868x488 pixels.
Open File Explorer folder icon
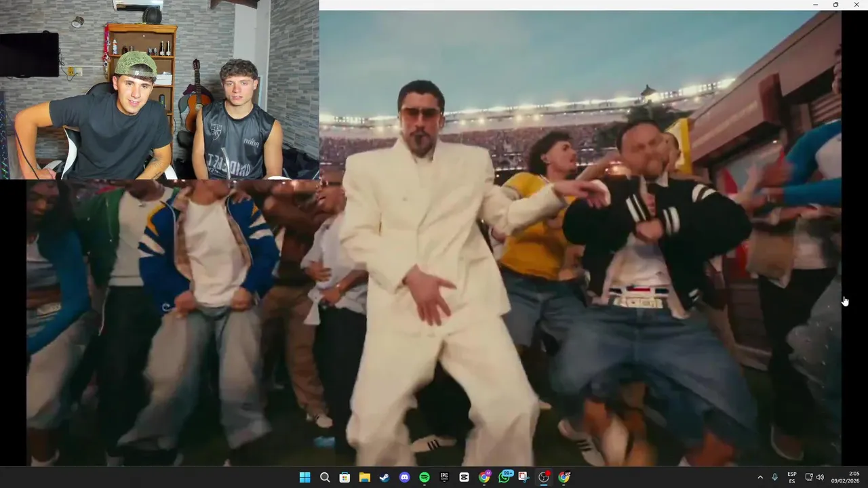click(x=364, y=477)
